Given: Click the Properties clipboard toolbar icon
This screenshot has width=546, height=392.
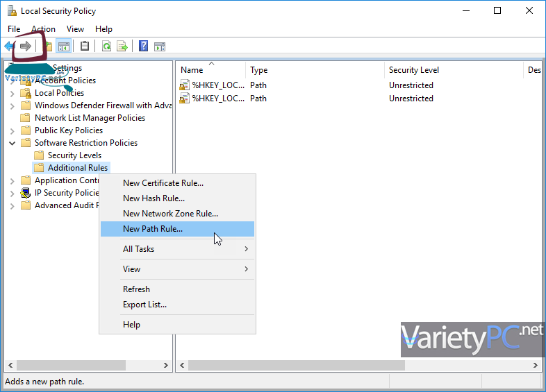Looking at the screenshot, I should click(85, 46).
